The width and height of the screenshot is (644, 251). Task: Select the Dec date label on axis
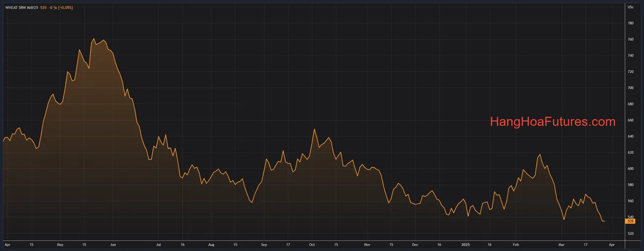[x=415, y=244]
